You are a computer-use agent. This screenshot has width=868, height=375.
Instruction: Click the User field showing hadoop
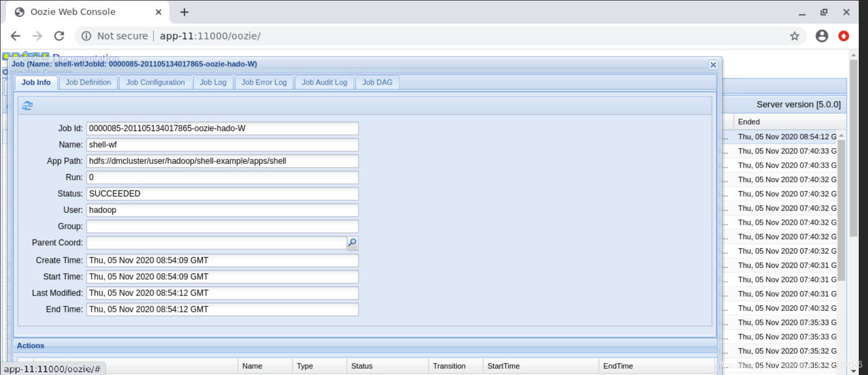pyautogui.click(x=222, y=210)
